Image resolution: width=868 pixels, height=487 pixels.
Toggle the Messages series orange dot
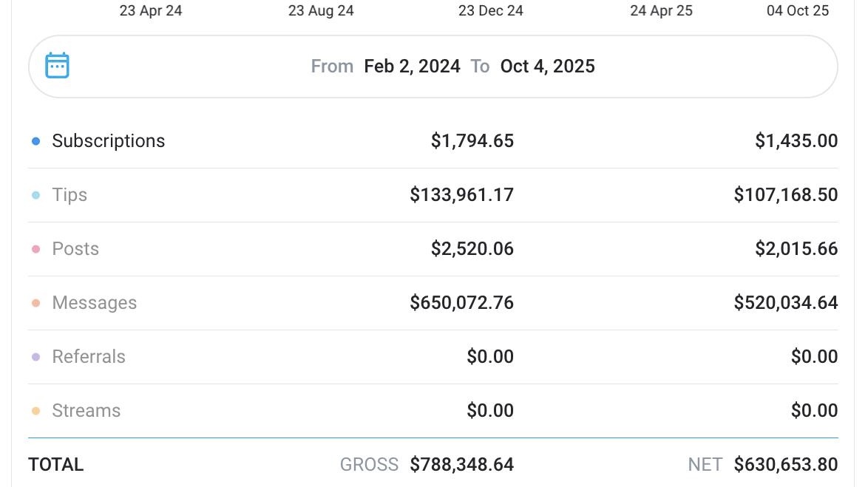click(x=35, y=303)
